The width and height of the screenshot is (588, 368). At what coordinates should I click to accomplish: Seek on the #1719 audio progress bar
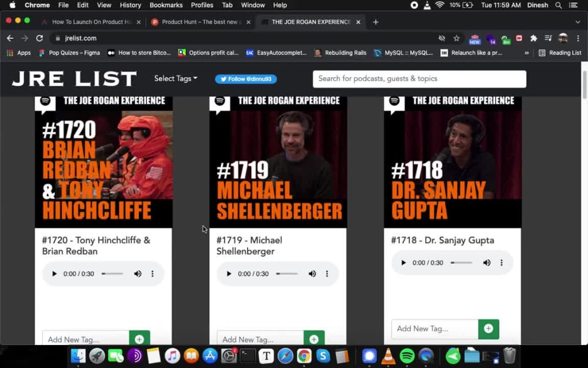(287, 274)
